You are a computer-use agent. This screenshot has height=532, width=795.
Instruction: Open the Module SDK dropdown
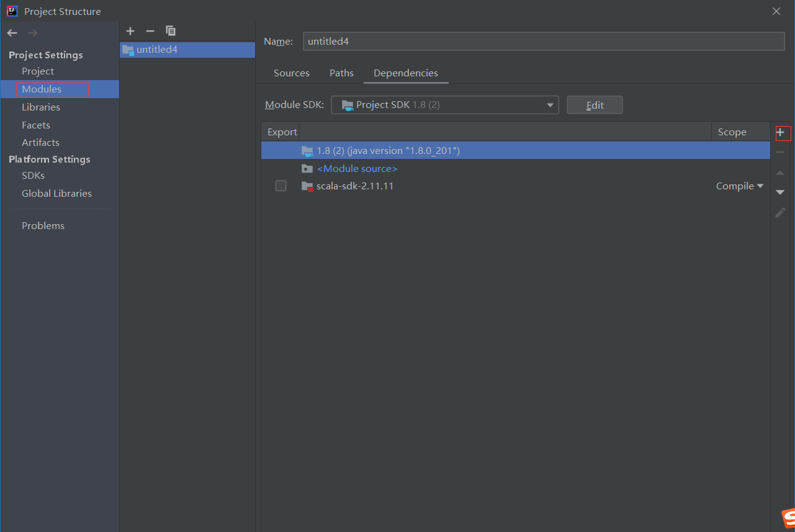tap(445, 105)
